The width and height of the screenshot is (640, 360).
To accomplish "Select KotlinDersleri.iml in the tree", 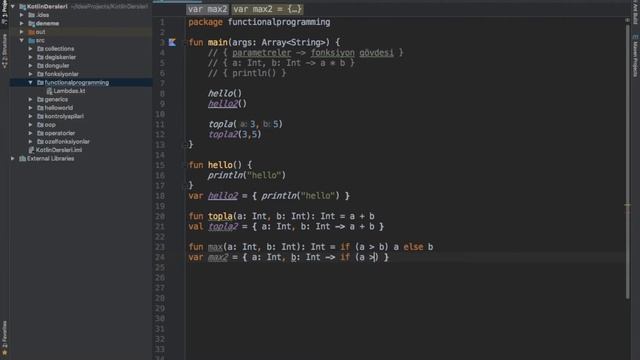I will point(59,150).
